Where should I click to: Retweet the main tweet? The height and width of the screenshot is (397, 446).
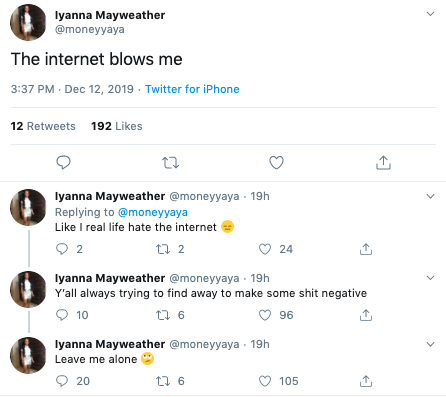(x=170, y=163)
